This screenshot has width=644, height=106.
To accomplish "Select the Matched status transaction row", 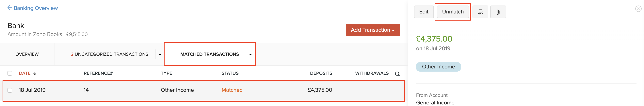I will pyautogui.click(x=232, y=90).
